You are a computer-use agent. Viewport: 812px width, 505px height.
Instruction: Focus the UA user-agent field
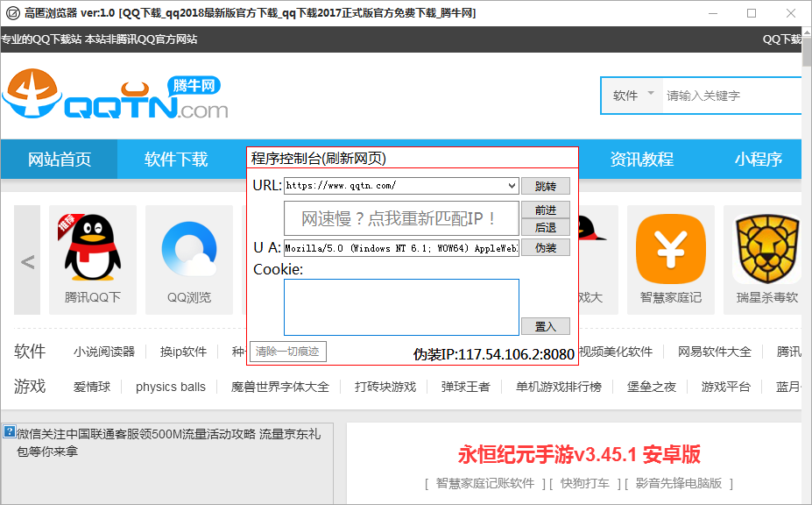(x=401, y=248)
